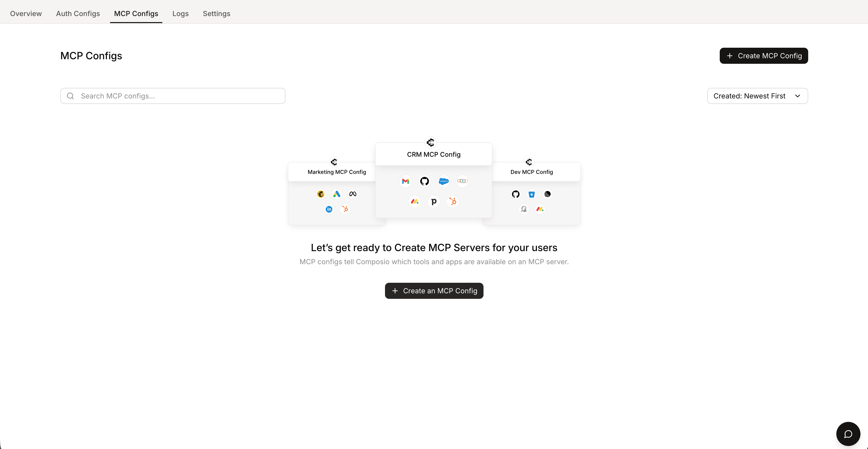Click the Bitbucket icon in Dev card
868x449 pixels.
[x=532, y=194]
